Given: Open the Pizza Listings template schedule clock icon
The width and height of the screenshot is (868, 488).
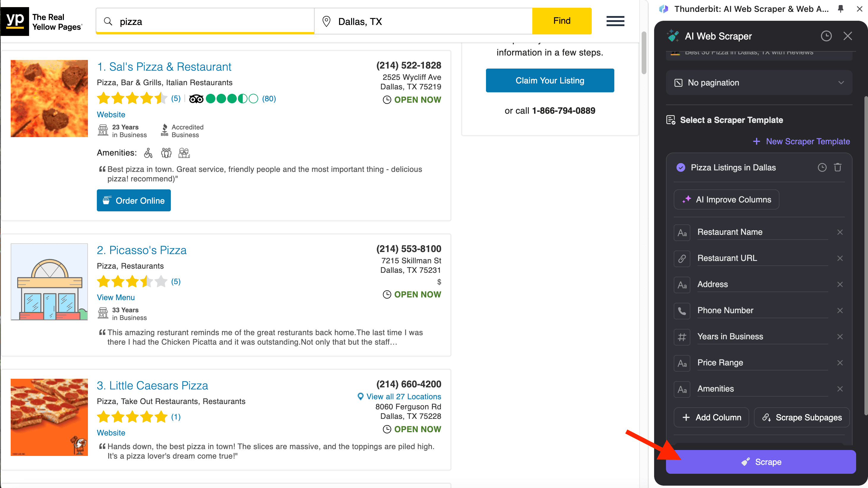Looking at the screenshot, I should tap(822, 167).
